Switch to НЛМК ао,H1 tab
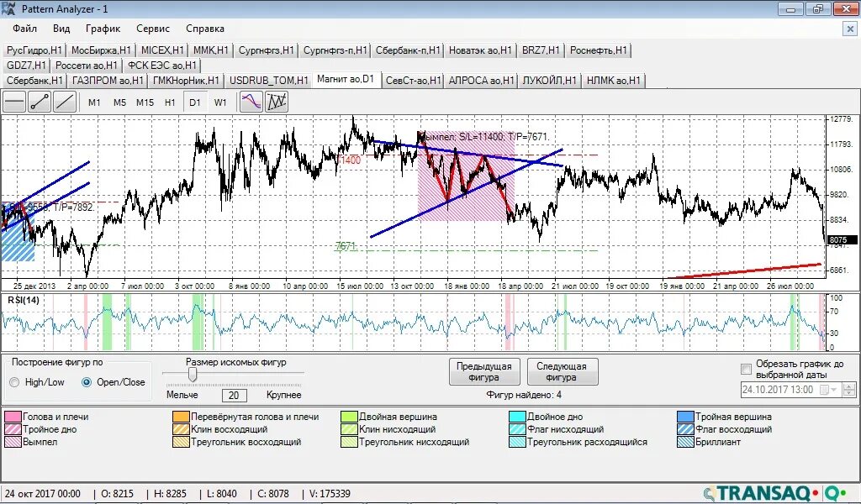Screen dimensions: 861x504 click(x=613, y=81)
